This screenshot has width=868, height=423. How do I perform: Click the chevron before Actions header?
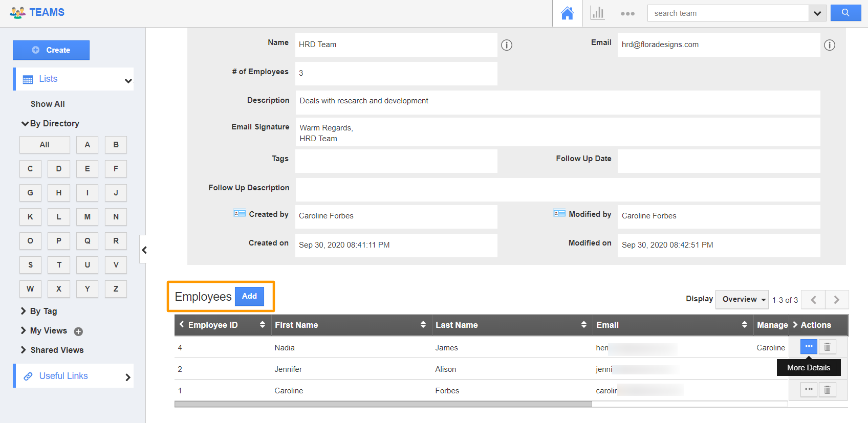[795, 325]
